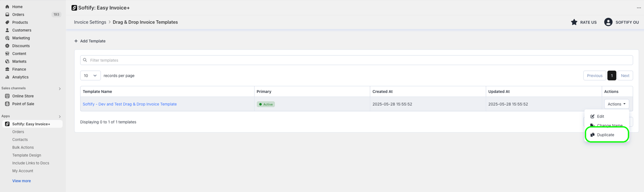Open the Softify OU account avatar icon
The image size is (644, 192).
click(x=608, y=22)
